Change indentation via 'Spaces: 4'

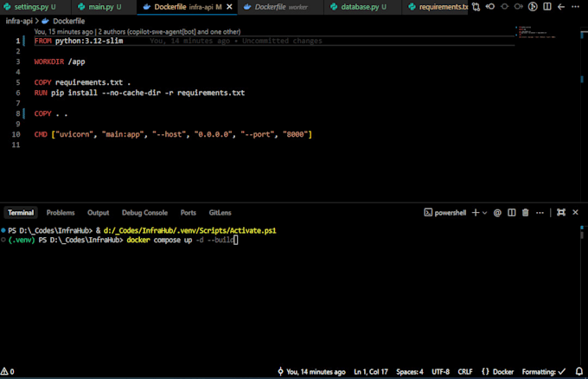click(410, 372)
